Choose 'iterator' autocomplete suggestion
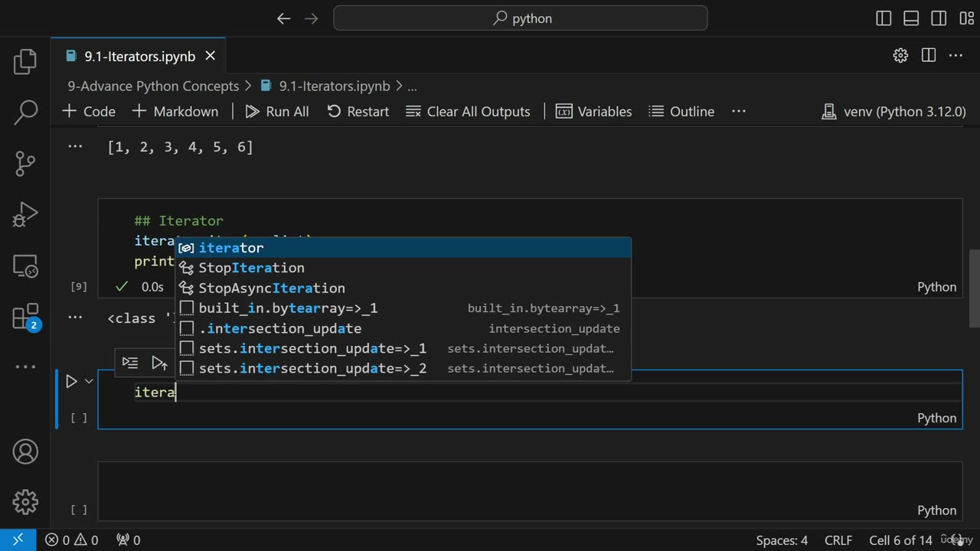The height and width of the screenshot is (551, 980). (x=403, y=248)
